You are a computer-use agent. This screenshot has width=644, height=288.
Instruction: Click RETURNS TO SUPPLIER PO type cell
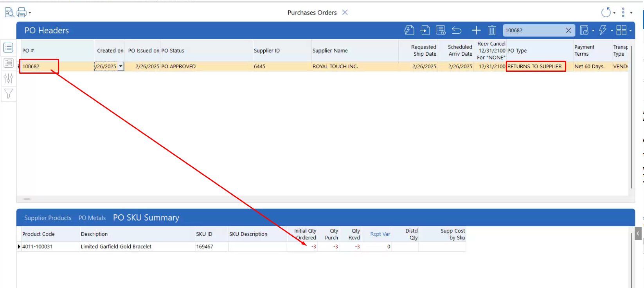pos(540,66)
